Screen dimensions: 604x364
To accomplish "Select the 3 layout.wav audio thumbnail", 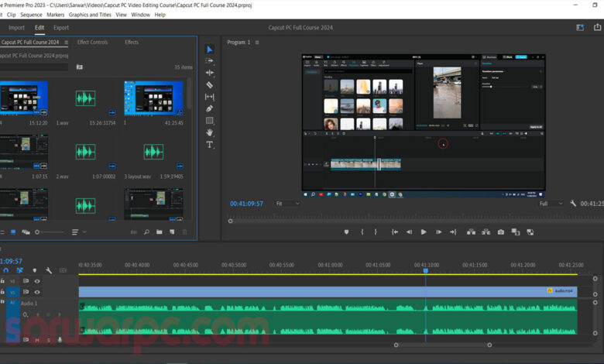I will point(153,152).
